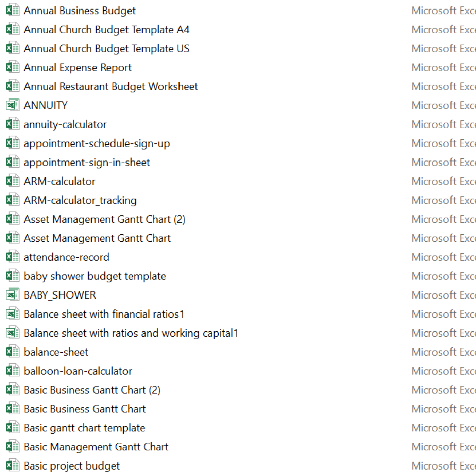Viewport: 476px width, 476px height.
Task: Select the annuity-calculator file name
Action: coord(65,124)
